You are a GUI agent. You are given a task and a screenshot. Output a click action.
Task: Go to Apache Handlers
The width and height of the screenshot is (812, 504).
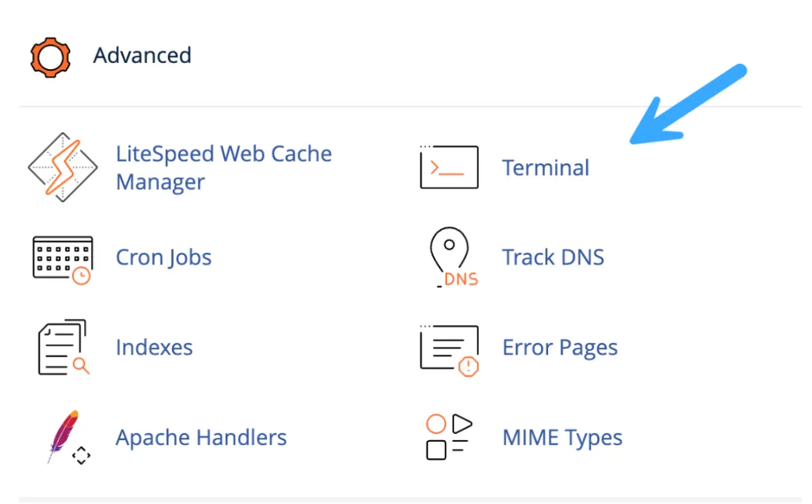point(201,438)
